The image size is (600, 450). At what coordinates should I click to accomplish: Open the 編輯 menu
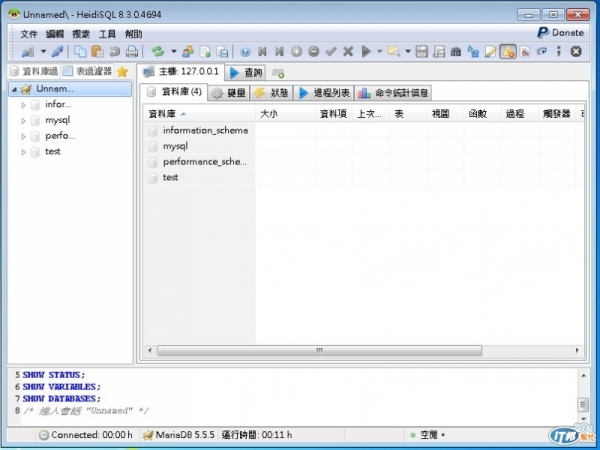(55, 34)
